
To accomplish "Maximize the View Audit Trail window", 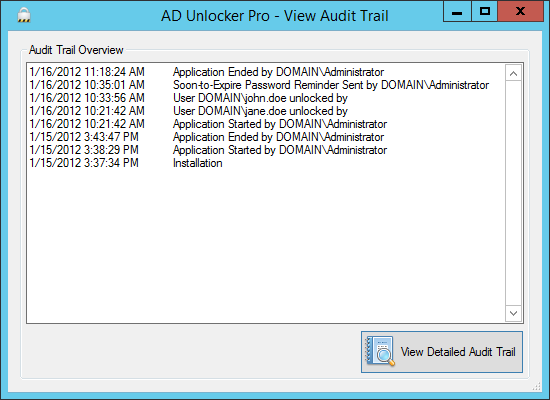I will pos(484,12).
